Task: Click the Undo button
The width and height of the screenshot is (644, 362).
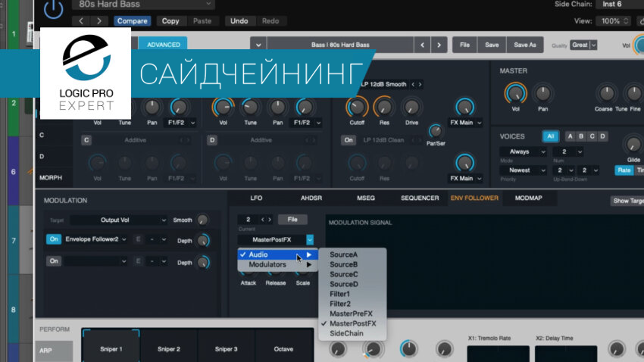Action: pos(239,21)
